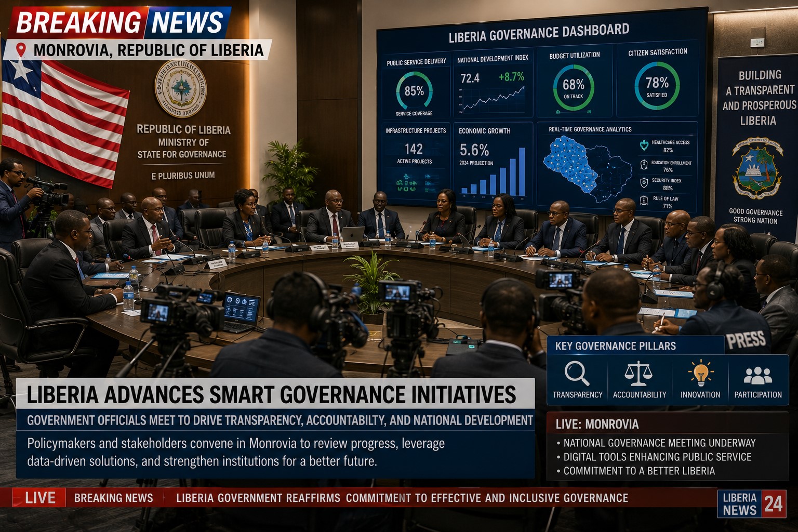Click "HEALTHCARE ACCESS 82%" stat
Viewport: 798px width, 532px height.
coord(670,146)
